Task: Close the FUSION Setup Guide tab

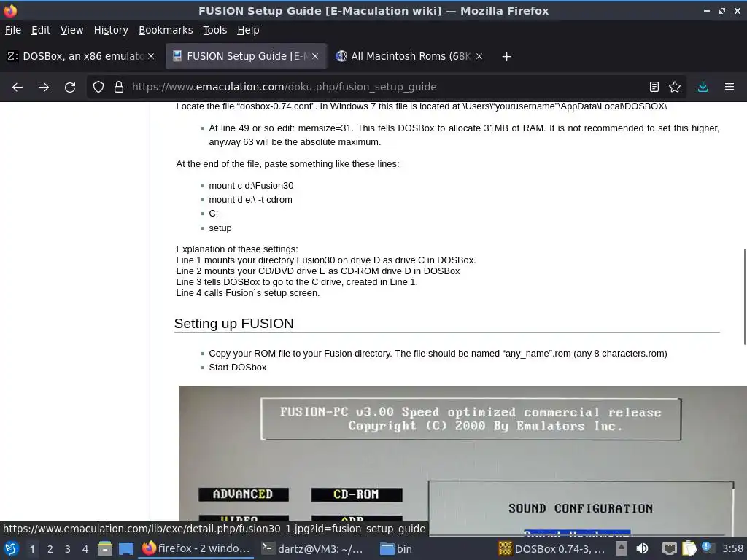Action: [315, 56]
